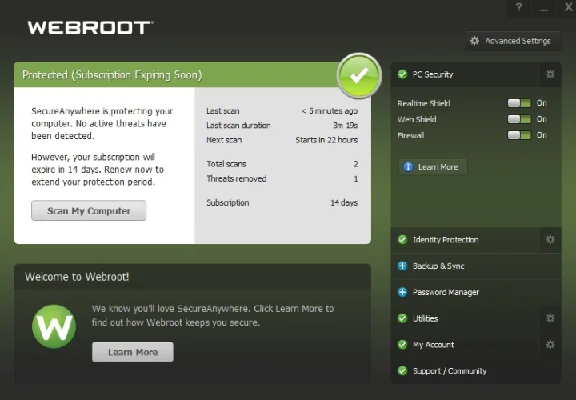Click the Last scan time value
This screenshot has width=576, height=400.
click(x=330, y=111)
